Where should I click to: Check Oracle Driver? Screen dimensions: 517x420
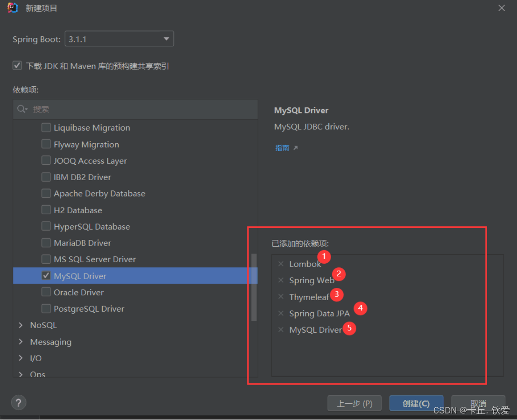46,292
